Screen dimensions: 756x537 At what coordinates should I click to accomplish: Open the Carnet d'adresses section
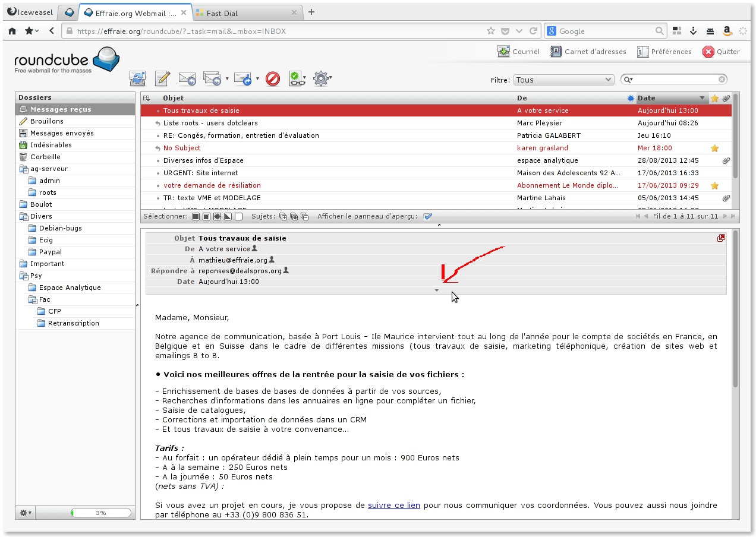(x=588, y=52)
